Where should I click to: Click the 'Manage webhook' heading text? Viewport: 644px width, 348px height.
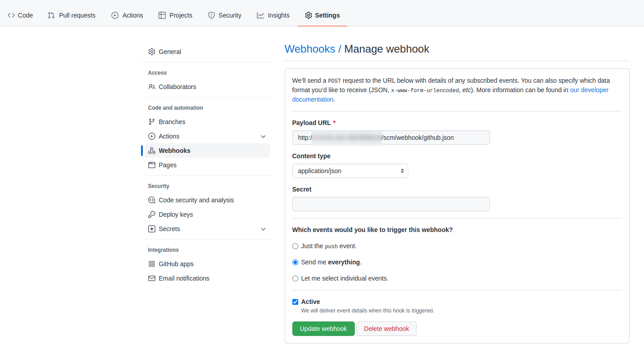387,49
